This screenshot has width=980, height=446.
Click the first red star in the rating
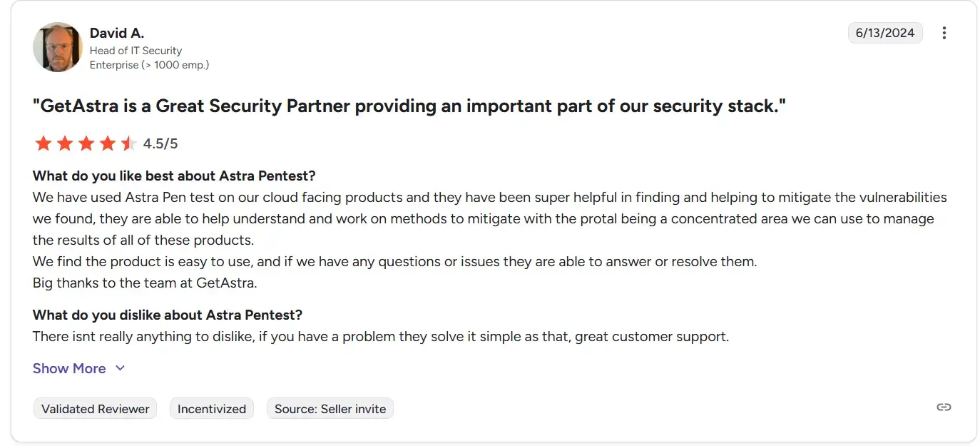tap(43, 143)
